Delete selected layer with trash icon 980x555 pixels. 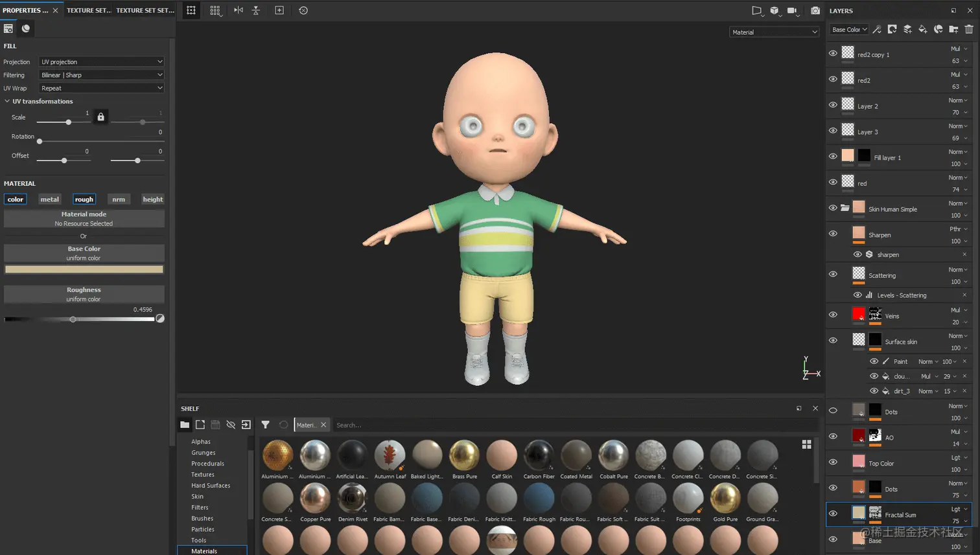click(969, 29)
